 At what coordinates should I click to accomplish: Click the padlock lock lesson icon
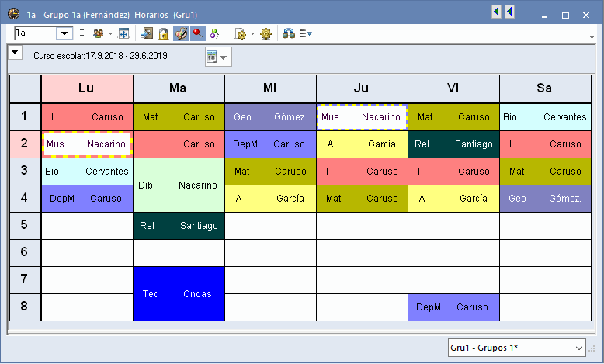163,34
